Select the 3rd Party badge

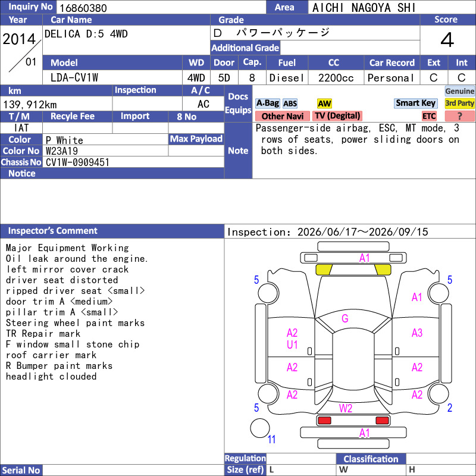[459, 103]
